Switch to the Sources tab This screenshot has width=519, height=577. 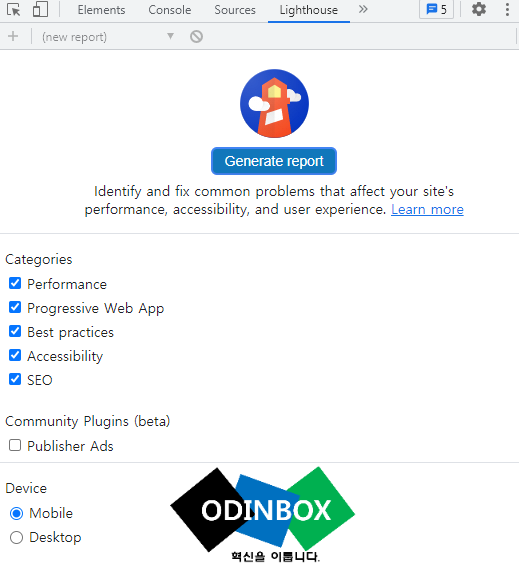coord(235,10)
